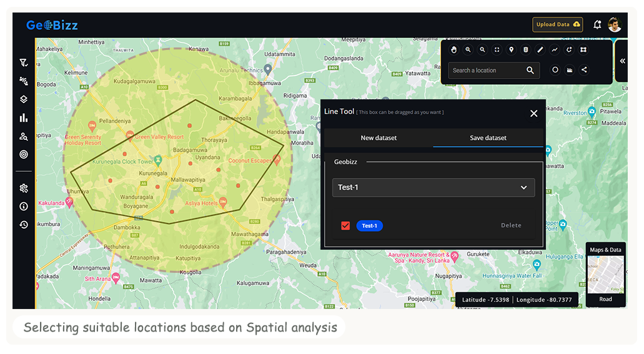Click the GeoBizz logo

click(x=52, y=25)
